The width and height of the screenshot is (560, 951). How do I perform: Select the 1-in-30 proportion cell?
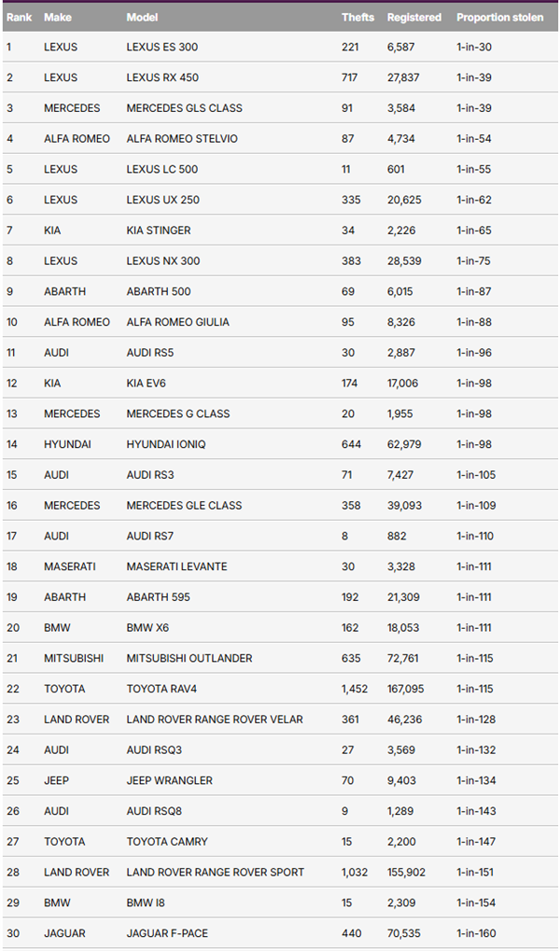point(475,47)
